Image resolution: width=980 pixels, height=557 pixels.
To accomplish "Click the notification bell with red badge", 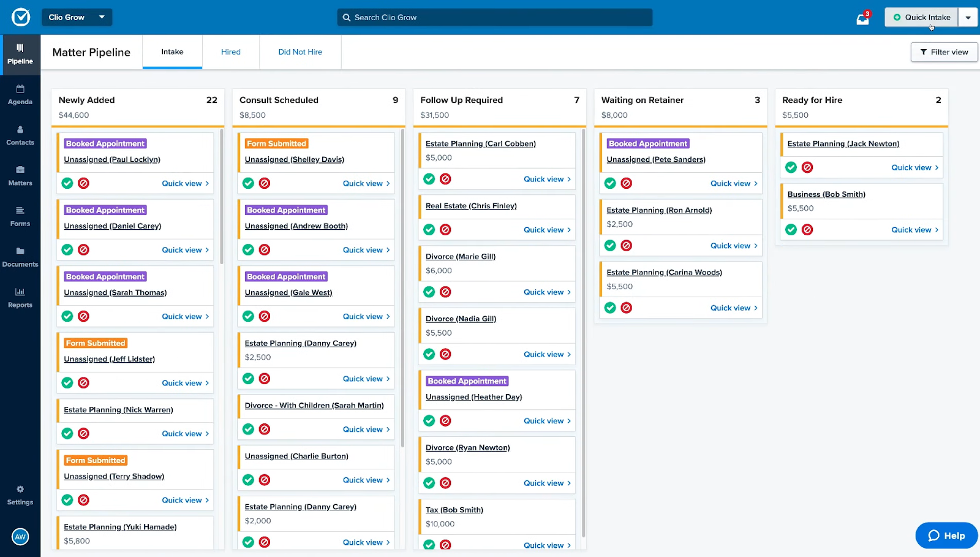I will [x=862, y=17].
